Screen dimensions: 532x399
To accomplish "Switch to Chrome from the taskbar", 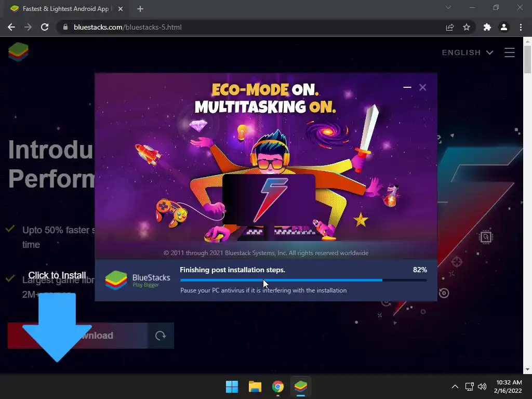I will click(x=278, y=387).
